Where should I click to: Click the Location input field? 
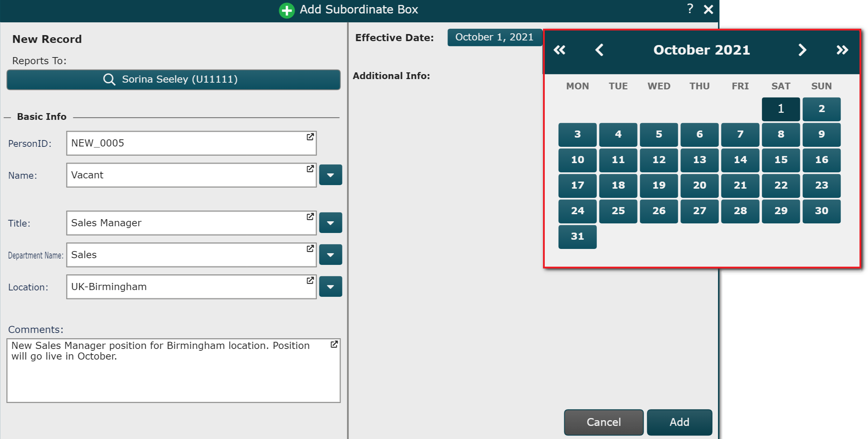(191, 287)
